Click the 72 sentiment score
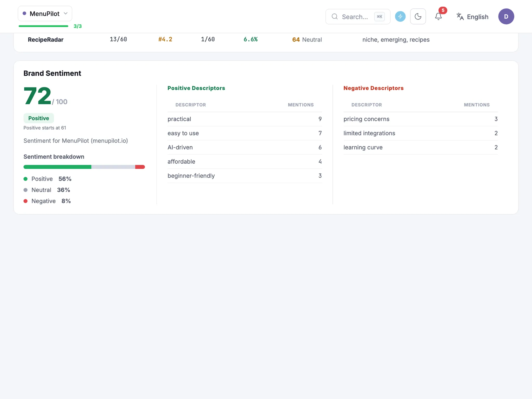 [37, 96]
